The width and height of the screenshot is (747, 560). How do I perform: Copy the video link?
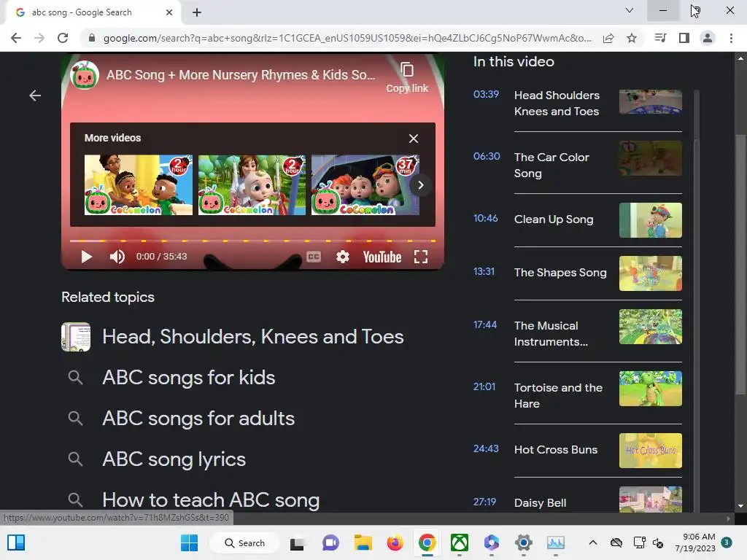tap(407, 77)
